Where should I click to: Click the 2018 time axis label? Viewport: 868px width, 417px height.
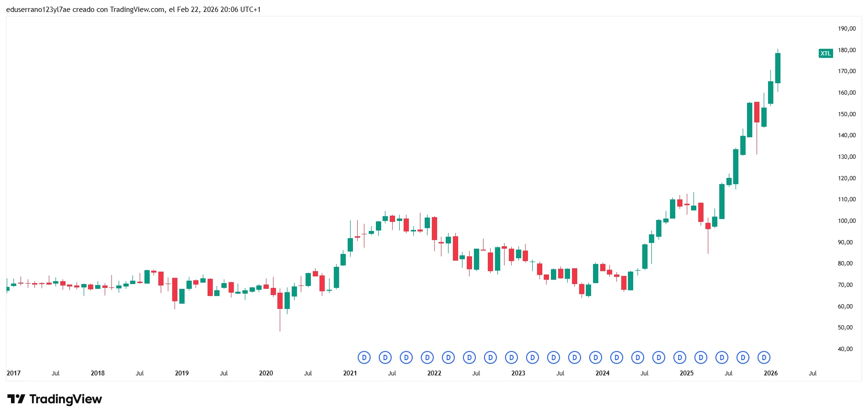tap(98, 373)
